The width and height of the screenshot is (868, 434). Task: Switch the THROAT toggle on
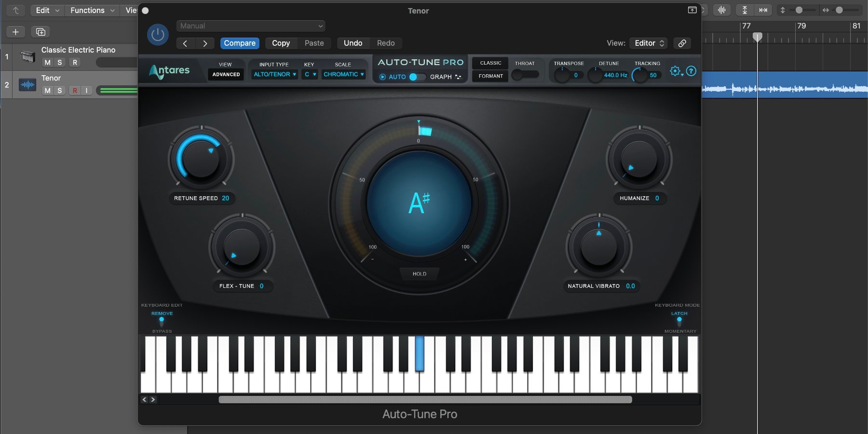525,74
